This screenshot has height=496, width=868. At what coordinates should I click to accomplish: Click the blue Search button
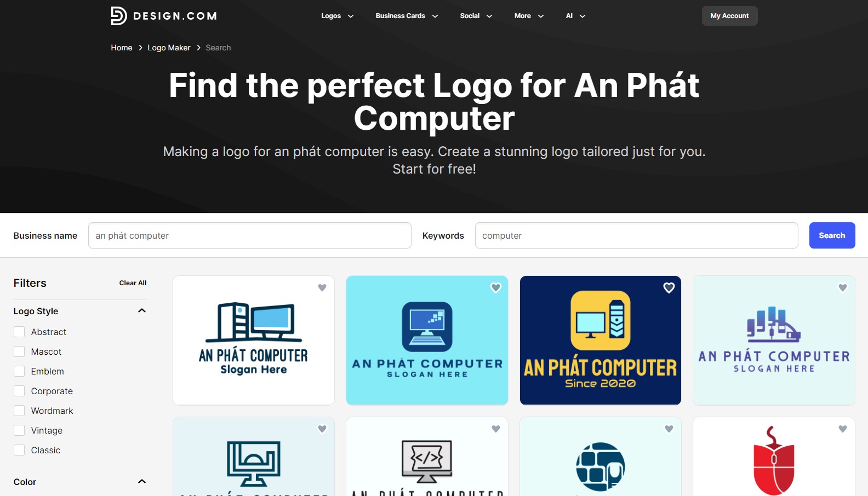[832, 235]
